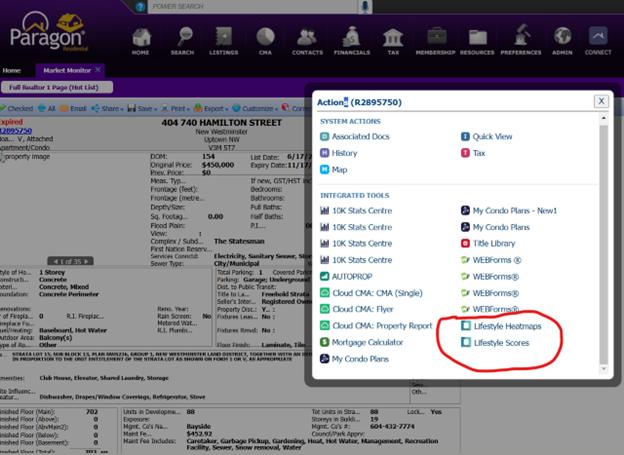Click the AUTOPROP green icon
Screen dimensions: 624x455
pos(325,276)
